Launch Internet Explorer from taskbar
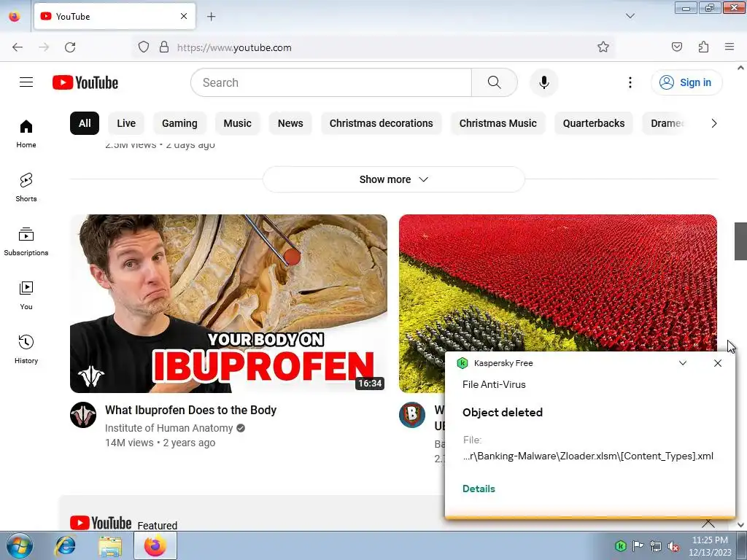This screenshot has height=560, width=747. pyautogui.click(x=65, y=545)
